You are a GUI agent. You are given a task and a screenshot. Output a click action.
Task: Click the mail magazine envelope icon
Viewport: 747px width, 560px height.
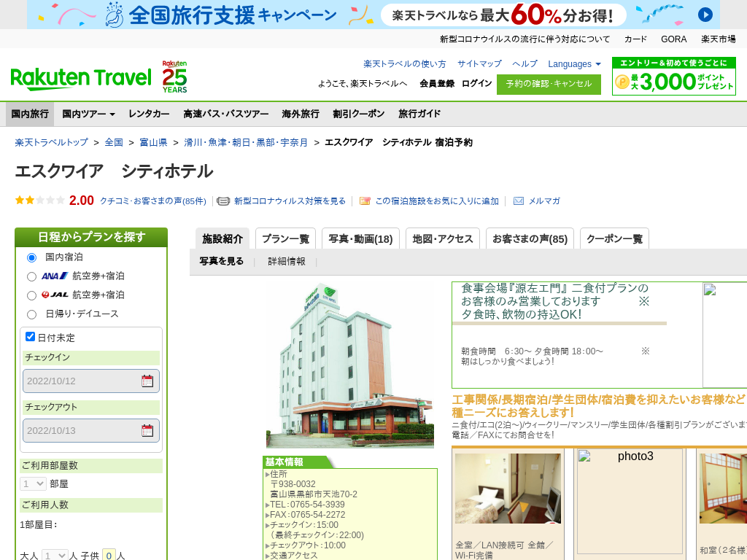tap(519, 201)
